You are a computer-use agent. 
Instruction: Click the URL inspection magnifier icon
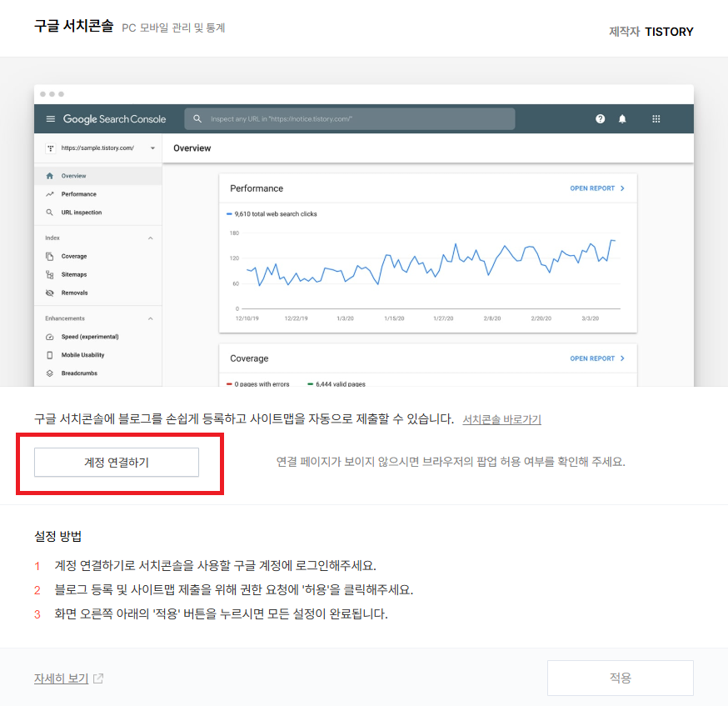coord(50,213)
